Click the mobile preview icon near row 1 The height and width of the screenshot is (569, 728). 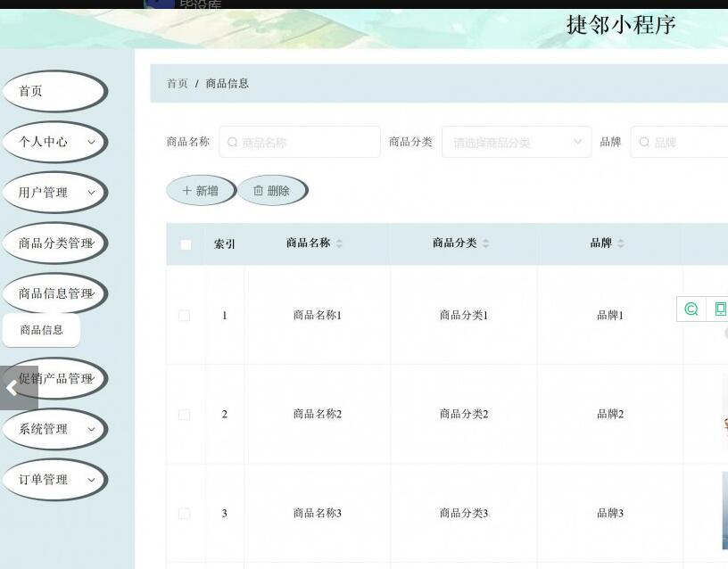pos(721,308)
